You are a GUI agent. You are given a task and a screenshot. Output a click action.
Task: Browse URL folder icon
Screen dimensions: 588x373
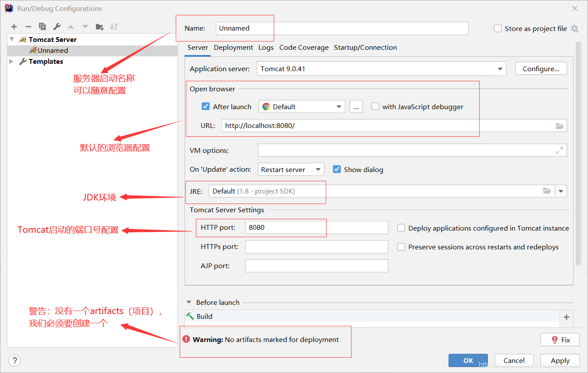[560, 126]
